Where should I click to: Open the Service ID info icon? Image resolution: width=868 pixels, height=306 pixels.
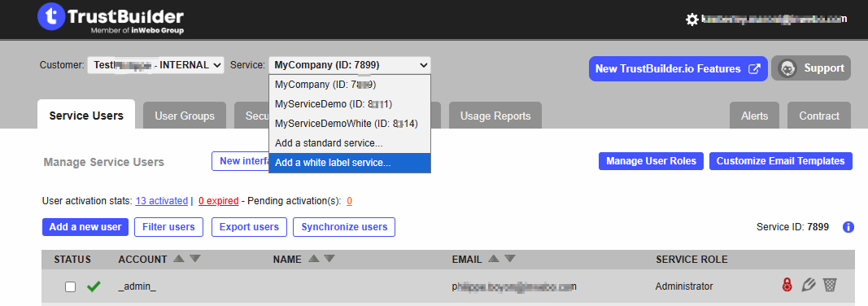(x=848, y=227)
